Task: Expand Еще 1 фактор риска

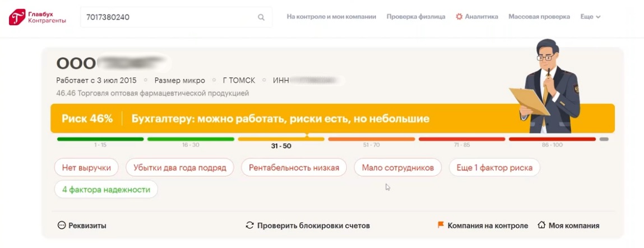Action: [494, 167]
